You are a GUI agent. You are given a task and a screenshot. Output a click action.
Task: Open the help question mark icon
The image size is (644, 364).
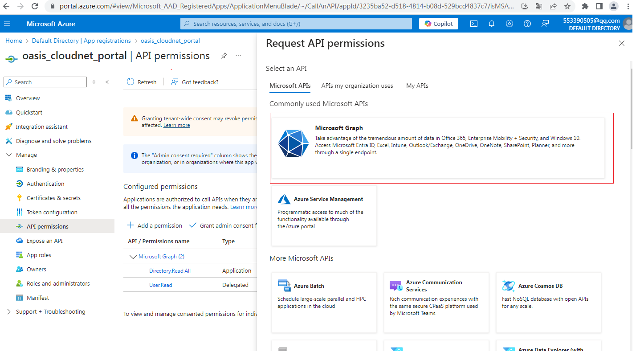tap(527, 24)
